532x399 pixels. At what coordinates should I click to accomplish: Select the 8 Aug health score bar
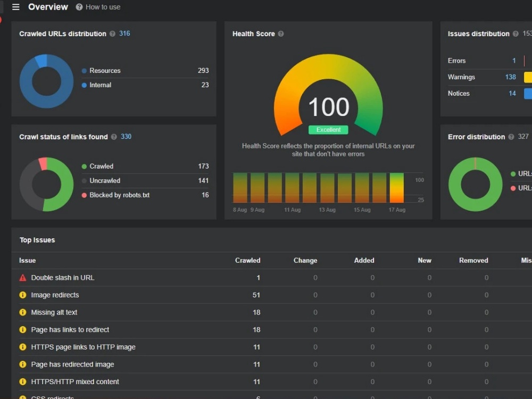click(x=240, y=188)
